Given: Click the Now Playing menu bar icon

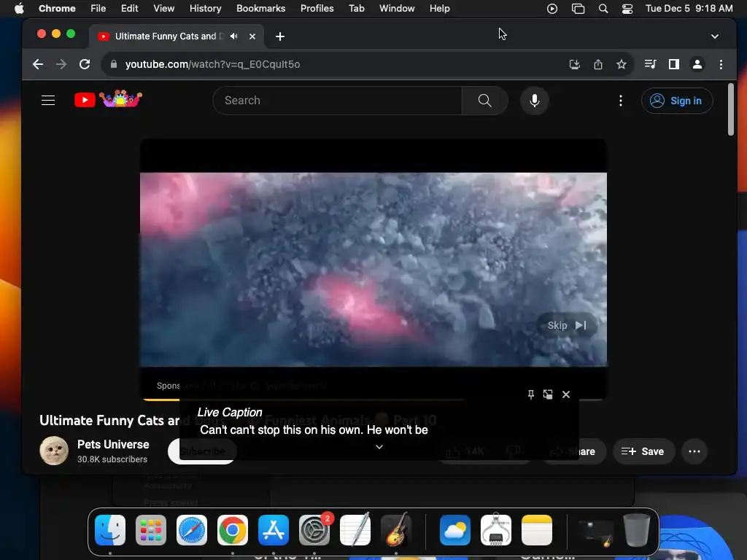Looking at the screenshot, I should point(552,9).
